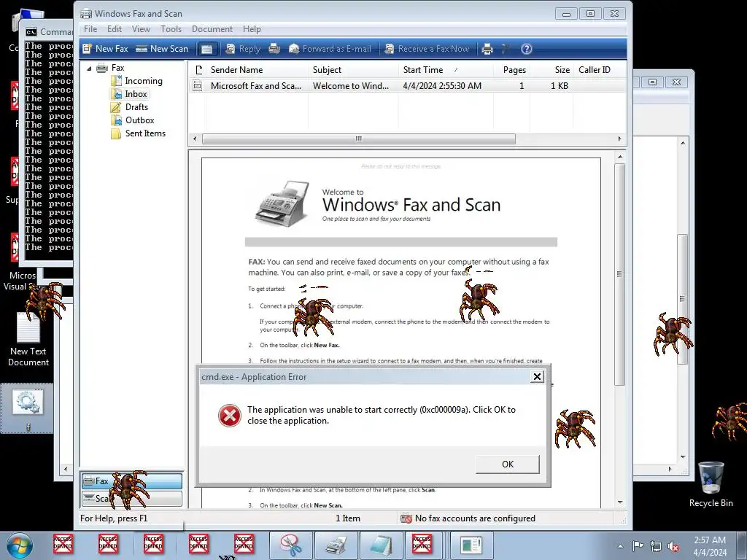
Task: Open the Sent Items folder
Action: point(145,133)
